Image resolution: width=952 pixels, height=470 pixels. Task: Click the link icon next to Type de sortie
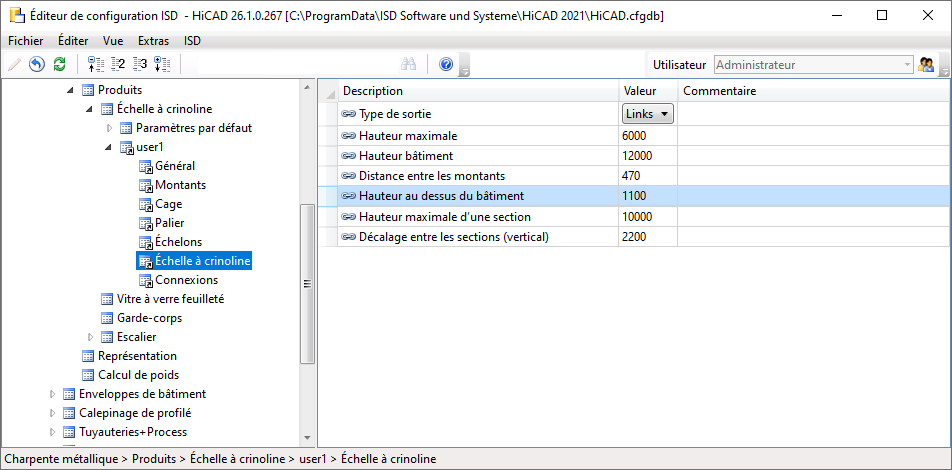click(348, 114)
